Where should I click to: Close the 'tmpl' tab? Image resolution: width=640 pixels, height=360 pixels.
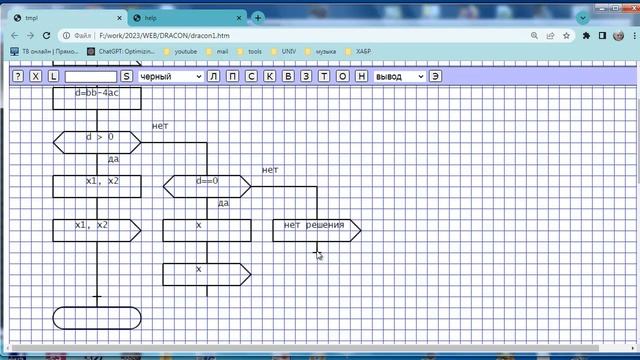click(x=119, y=18)
